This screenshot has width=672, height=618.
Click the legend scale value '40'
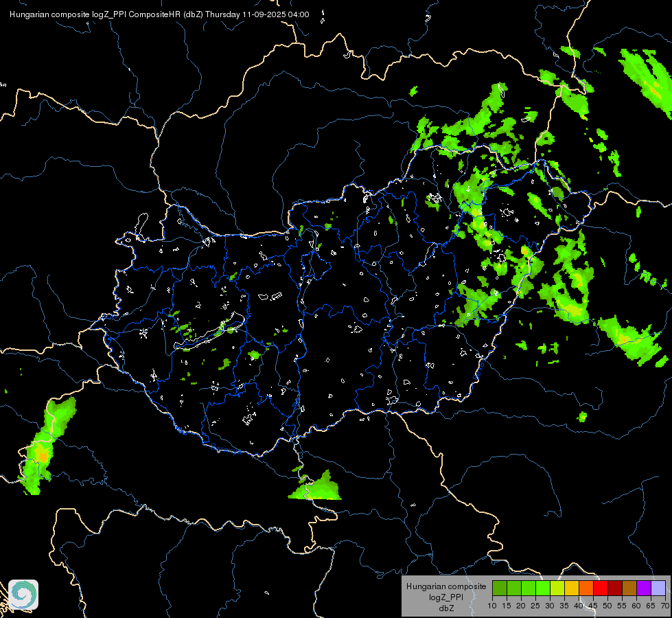(x=579, y=606)
